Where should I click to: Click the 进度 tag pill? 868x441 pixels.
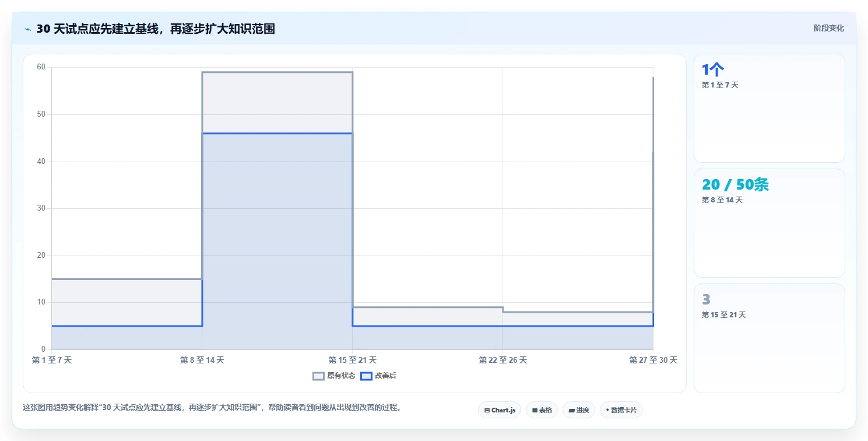pos(578,410)
